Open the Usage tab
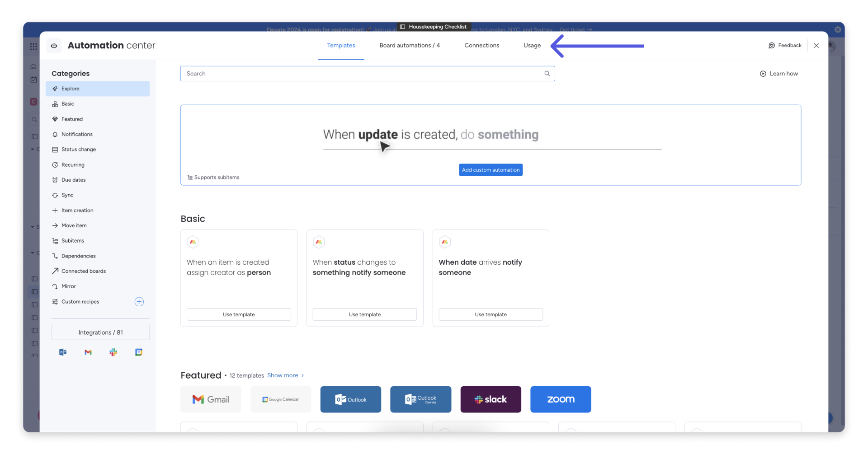Viewport: 868px width, 454px height. (x=532, y=45)
